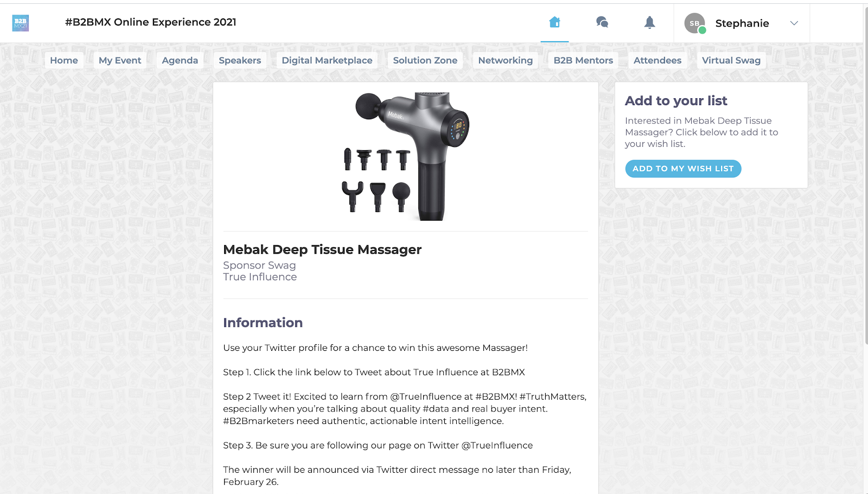Click the 'Interested in Mebak Deep Tissue' description
The height and width of the screenshot is (494, 868).
coord(701,132)
